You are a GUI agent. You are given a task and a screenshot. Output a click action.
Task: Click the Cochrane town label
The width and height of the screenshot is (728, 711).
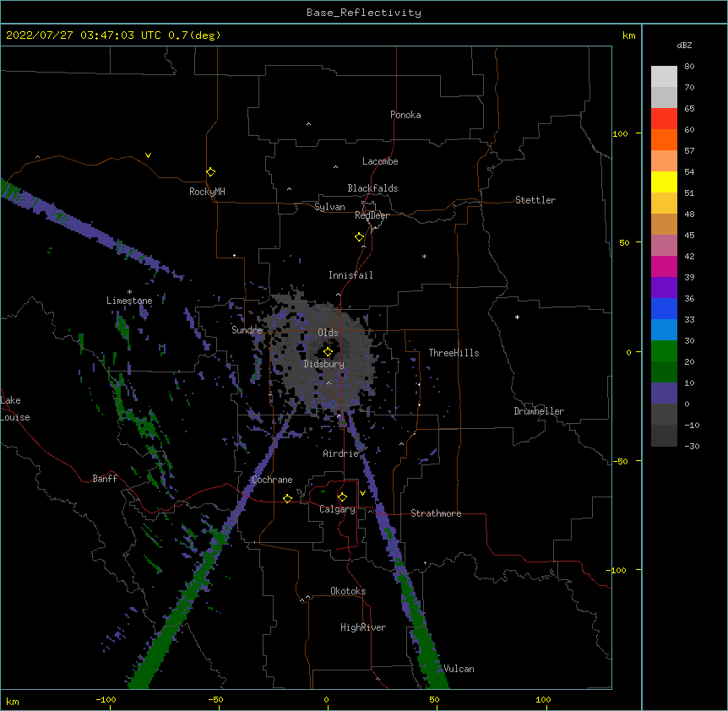272,480
